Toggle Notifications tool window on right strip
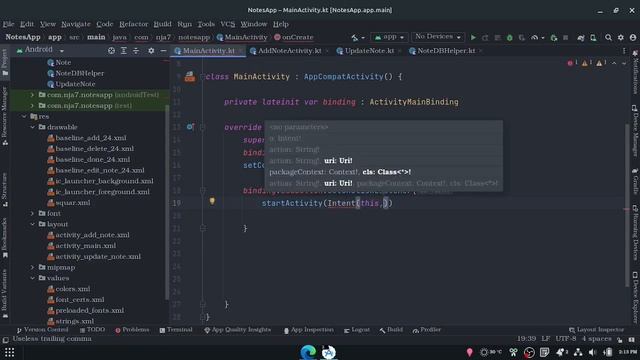Viewport: 640px width, 360px height. click(x=635, y=72)
